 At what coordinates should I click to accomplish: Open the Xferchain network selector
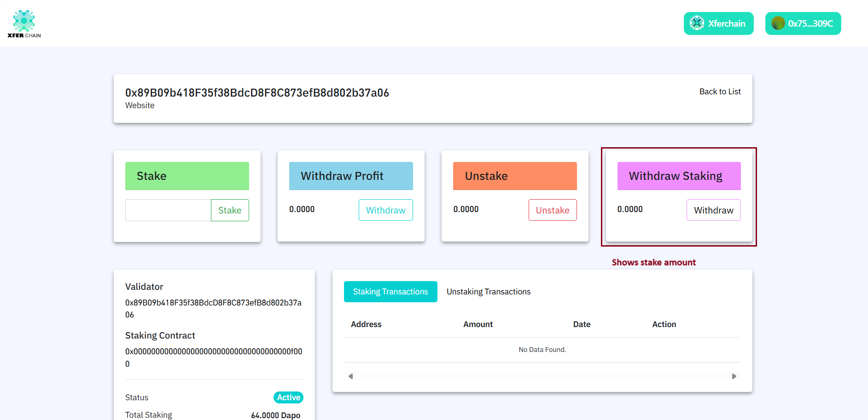718,23
